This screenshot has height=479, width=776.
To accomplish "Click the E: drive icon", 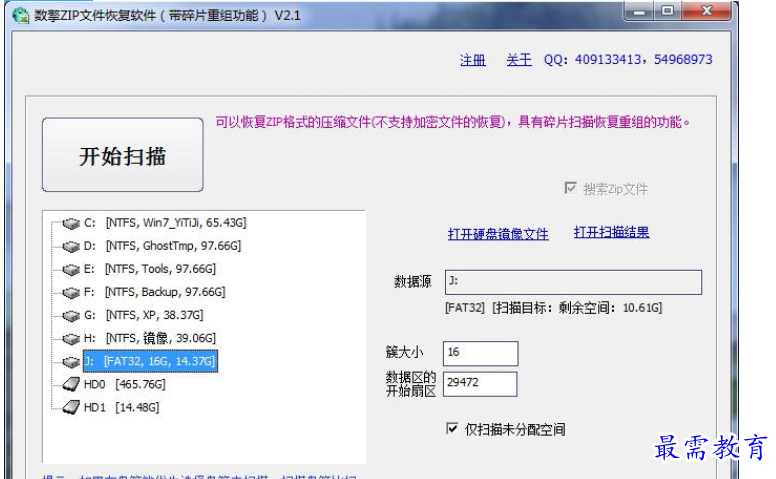I will (x=71, y=270).
